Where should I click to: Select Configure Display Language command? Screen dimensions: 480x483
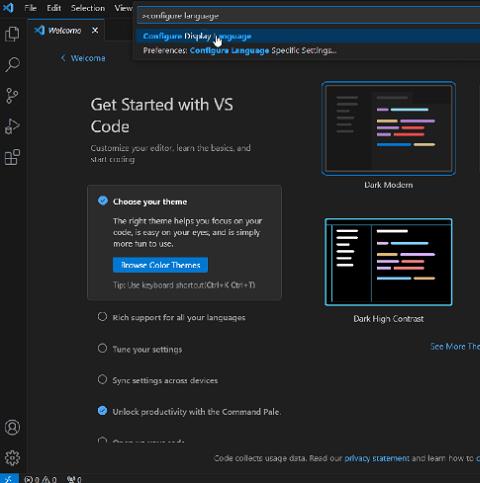point(307,36)
